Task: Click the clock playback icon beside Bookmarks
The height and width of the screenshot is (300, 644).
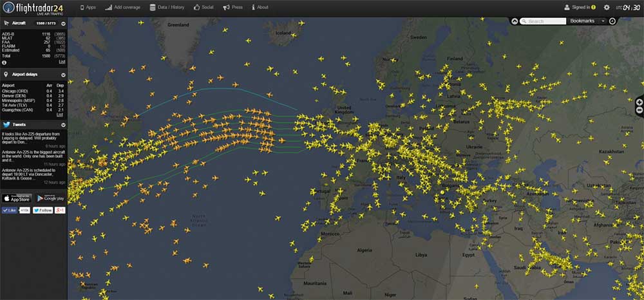Action: point(612,21)
